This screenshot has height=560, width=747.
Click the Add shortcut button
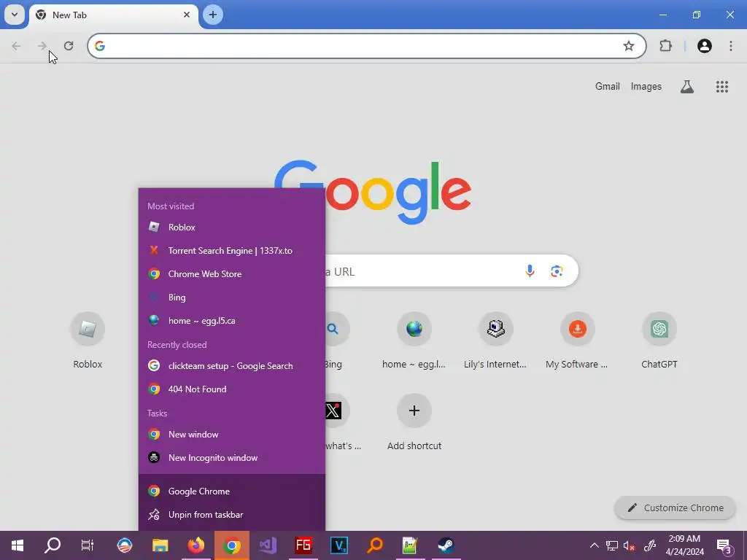click(414, 422)
